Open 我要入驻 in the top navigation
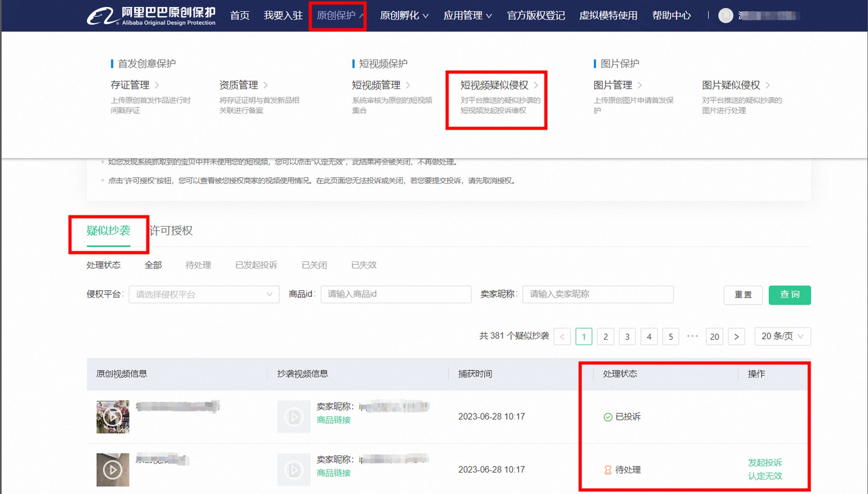 point(283,16)
